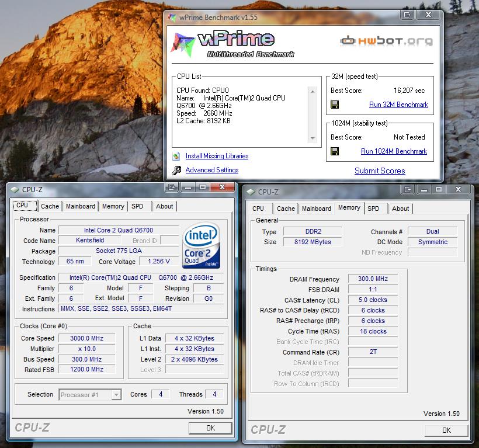Click the DRAM Frequency 300.0 MHz field
Screen dimensions: 479x448
coord(373,279)
